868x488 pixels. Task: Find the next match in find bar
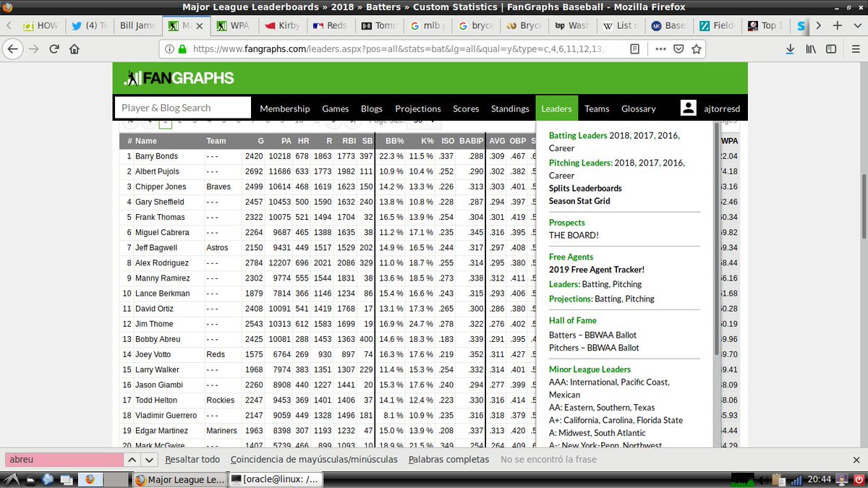click(x=149, y=459)
